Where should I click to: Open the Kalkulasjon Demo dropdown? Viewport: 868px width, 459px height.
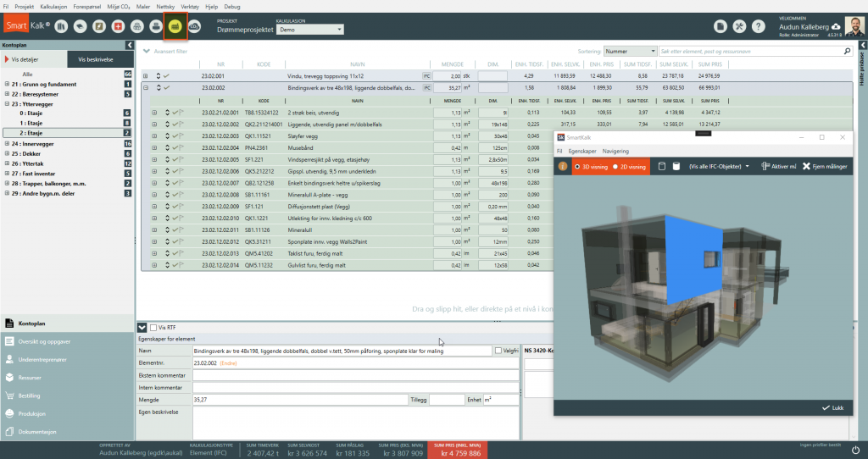click(309, 29)
